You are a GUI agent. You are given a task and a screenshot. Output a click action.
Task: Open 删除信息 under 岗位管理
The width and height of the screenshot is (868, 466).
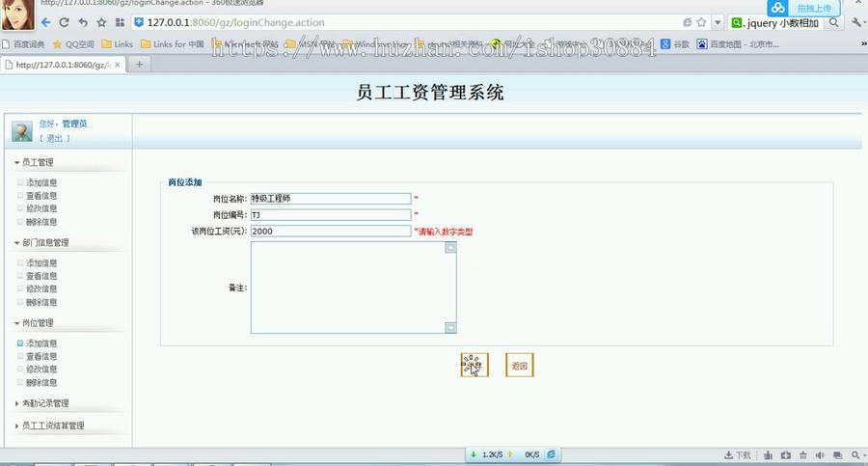pos(41,382)
